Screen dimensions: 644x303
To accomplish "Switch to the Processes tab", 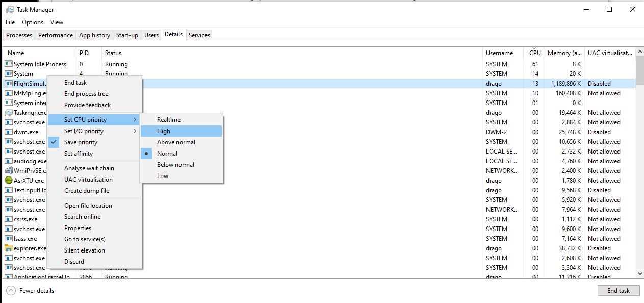I will pyautogui.click(x=19, y=35).
